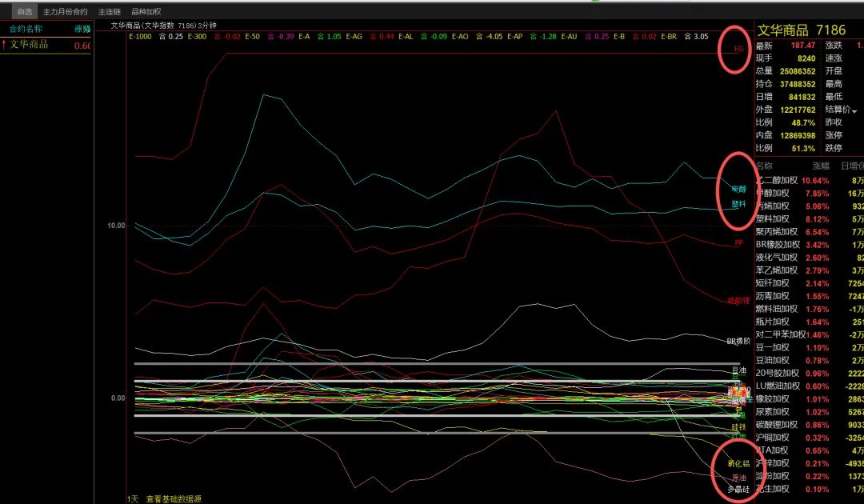864x504 pixels.
Task: Open the 主力月份合约 tab
Action: (65, 11)
